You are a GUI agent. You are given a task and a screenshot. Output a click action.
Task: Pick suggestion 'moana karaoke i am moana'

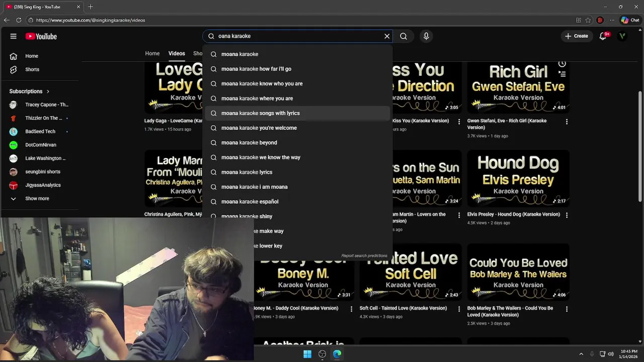pyautogui.click(x=297, y=187)
